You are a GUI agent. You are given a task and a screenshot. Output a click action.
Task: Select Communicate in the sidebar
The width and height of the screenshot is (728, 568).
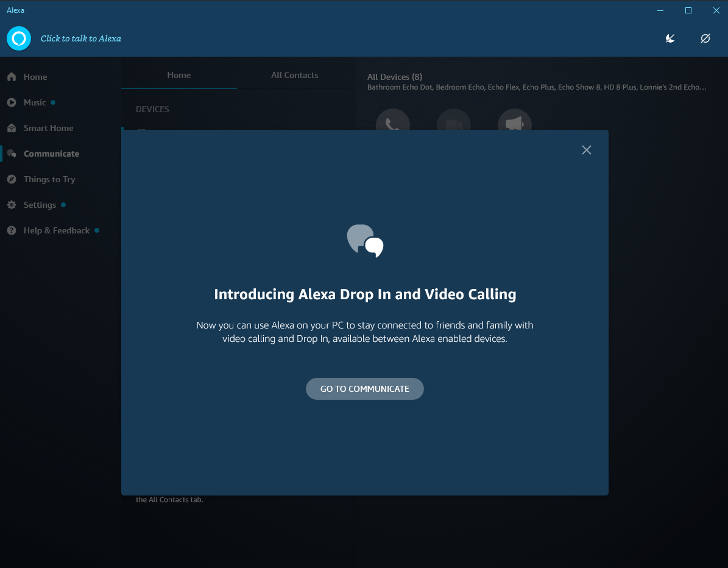[x=51, y=154]
